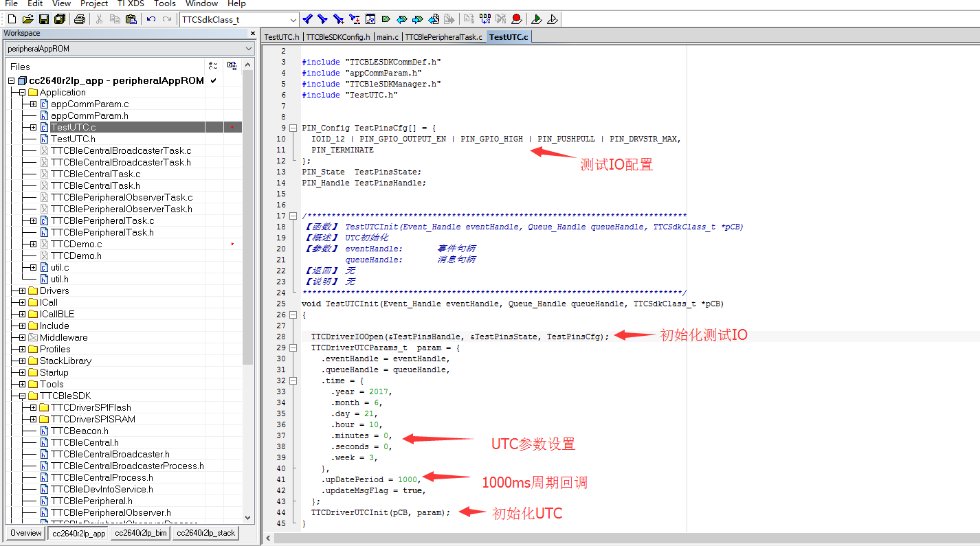Fold the .time struct at line 32
The height and width of the screenshot is (546, 980).
[293, 380]
